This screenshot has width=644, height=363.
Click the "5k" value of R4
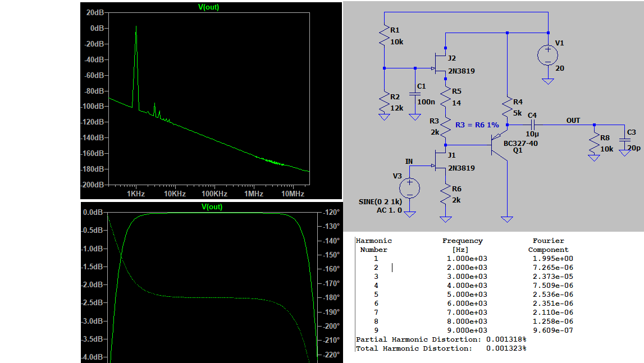517,113
